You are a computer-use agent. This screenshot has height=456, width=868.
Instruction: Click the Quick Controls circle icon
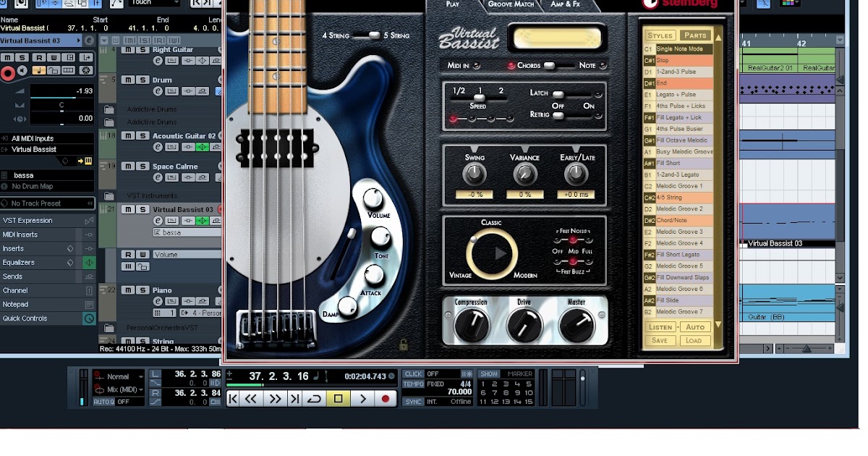click(89, 318)
